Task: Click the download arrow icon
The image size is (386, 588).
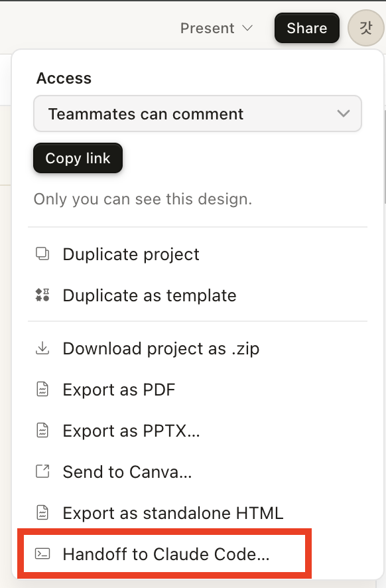Action: pos(42,348)
